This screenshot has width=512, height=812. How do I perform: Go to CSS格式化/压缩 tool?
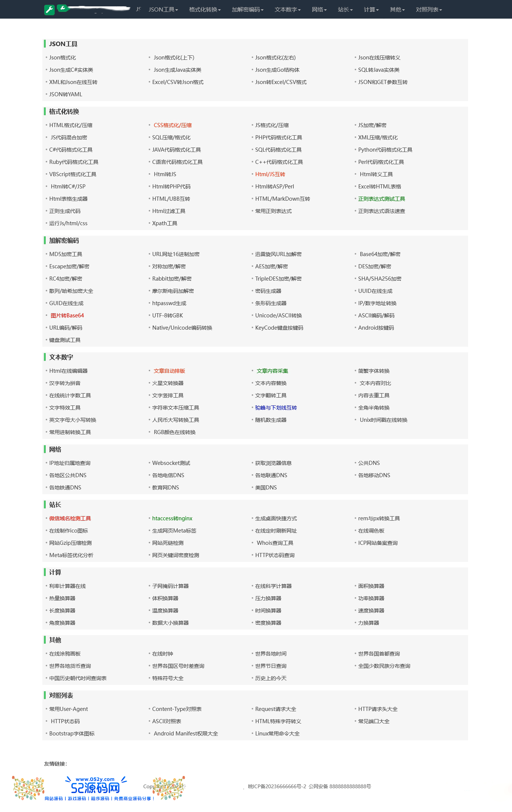pos(173,125)
